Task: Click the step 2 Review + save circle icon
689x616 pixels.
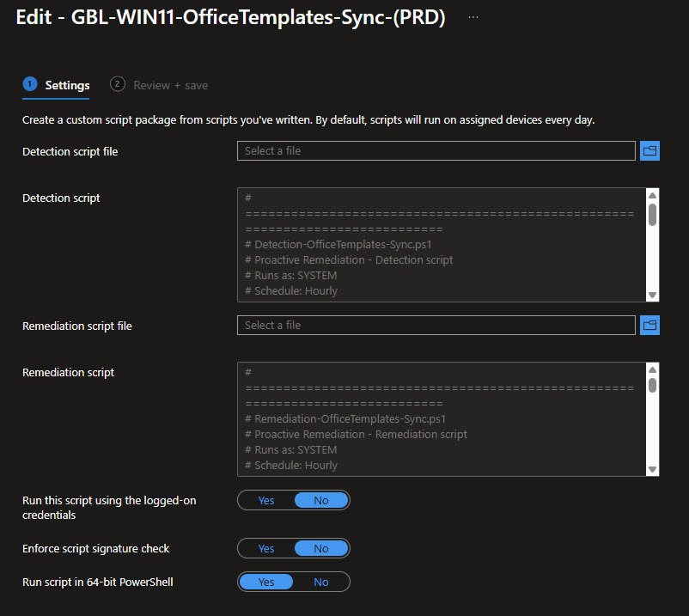Action: tap(118, 84)
